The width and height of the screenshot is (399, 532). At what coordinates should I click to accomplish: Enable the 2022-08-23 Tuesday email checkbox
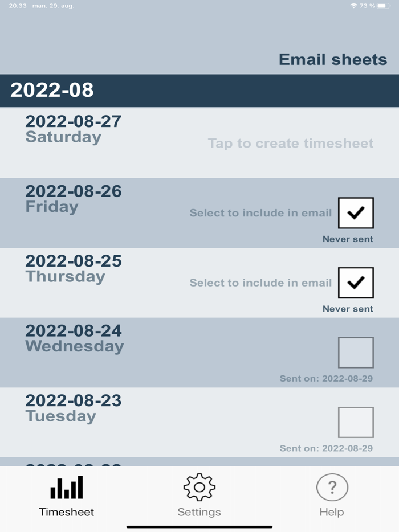(x=356, y=423)
